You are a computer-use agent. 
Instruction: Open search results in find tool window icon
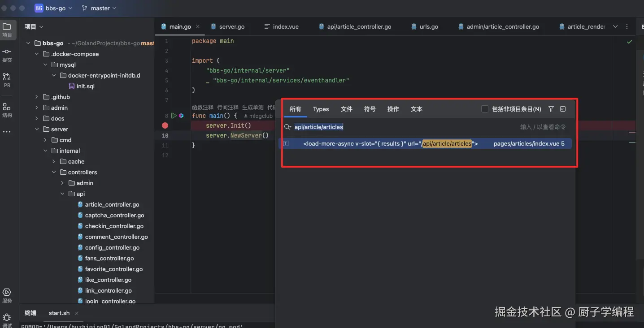tap(563, 109)
